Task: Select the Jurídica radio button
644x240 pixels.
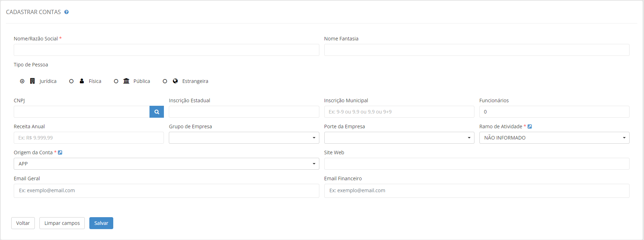Action: (22, 81)
